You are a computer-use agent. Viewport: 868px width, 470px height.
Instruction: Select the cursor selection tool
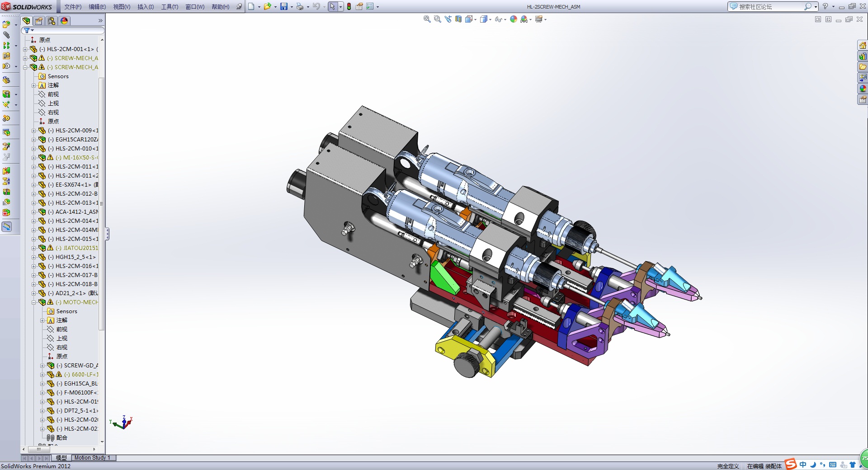point(332,6)
